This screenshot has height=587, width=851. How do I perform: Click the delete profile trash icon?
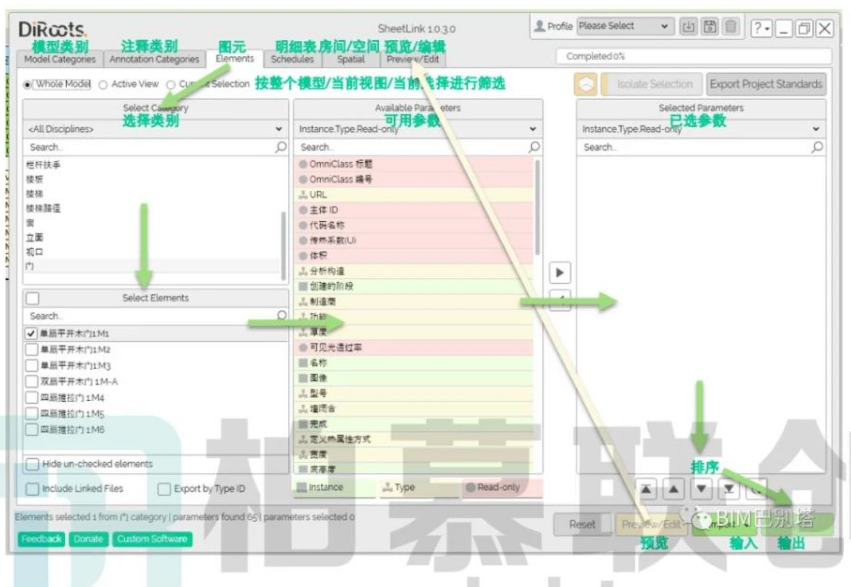(x=731, y=27)
